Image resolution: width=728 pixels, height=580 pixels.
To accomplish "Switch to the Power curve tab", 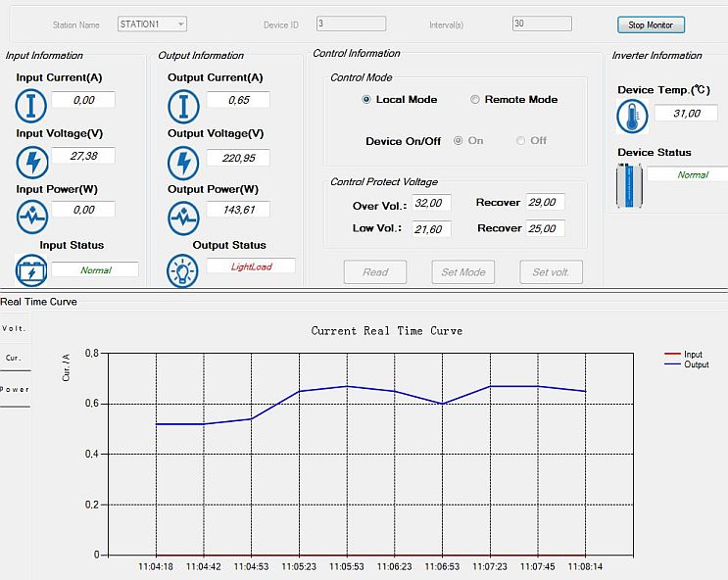I will (x=15, y=389).
